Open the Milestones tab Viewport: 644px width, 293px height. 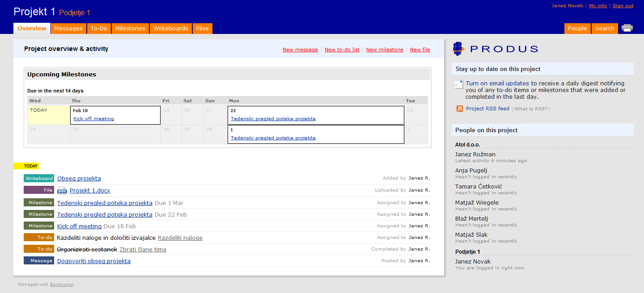pos(130,29)
